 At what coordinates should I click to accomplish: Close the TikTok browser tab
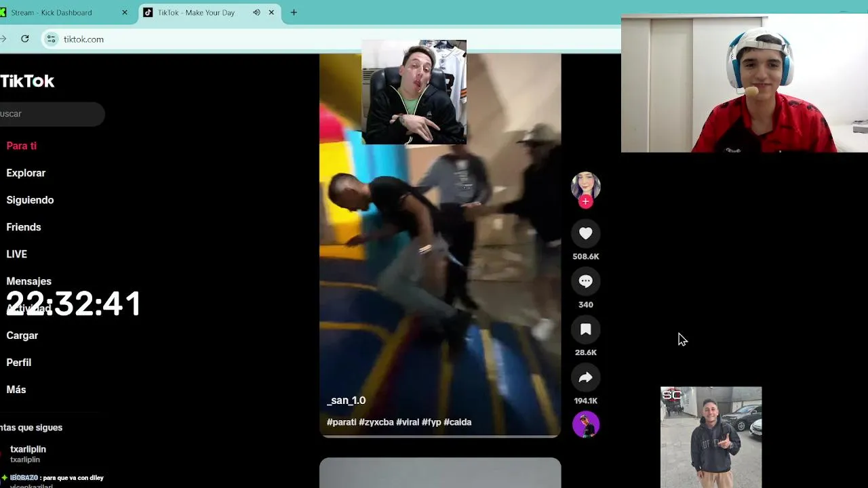(x=271, y=12)
